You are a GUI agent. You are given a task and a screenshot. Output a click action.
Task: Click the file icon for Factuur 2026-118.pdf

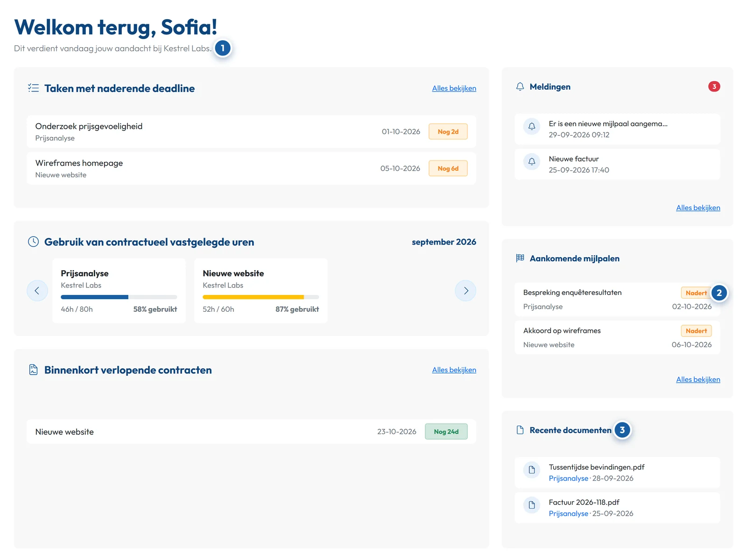(532, 505)
